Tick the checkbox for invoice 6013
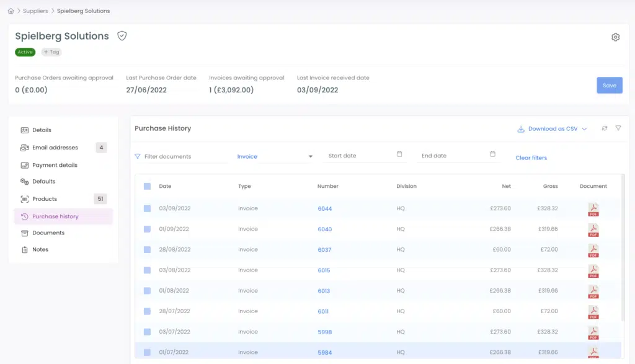Viewport: 635px width, 364px height. click(x=147, y=291)
